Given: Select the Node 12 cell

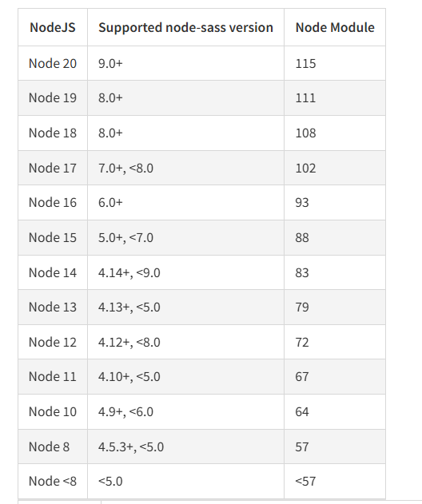Looking at the screenshot, I should tap(53, 342).
